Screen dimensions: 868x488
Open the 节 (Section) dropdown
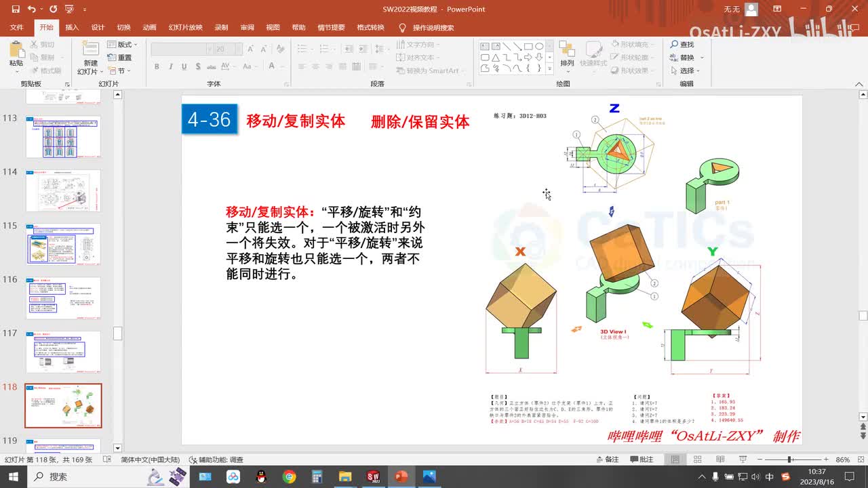(119, 70)
